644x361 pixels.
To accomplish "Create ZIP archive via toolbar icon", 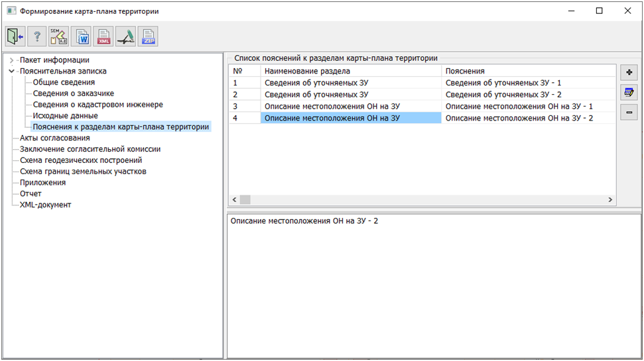I will [x=147, y=37].
